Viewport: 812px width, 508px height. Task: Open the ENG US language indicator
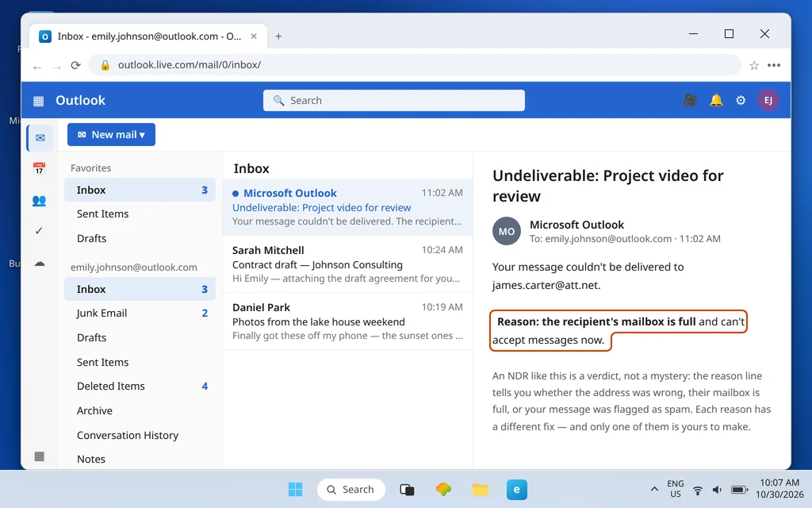click(x=676, y=489)
